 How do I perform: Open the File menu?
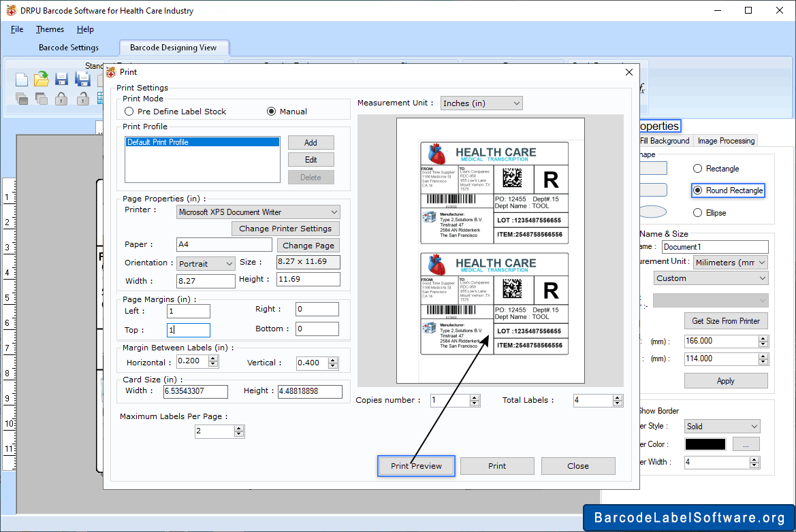17,29
